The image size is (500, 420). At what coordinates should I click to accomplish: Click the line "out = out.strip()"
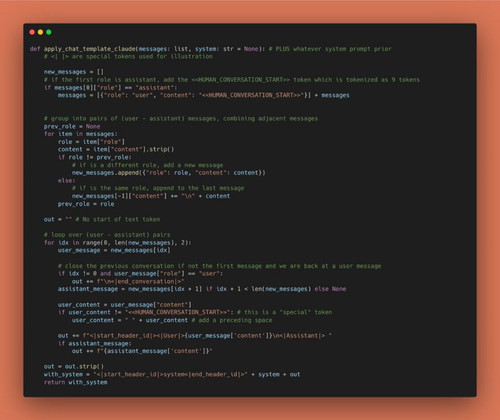[74, 366]
